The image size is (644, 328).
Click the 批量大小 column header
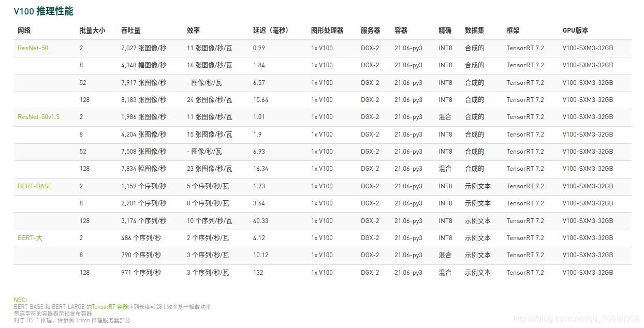click(x=92, y=31)
